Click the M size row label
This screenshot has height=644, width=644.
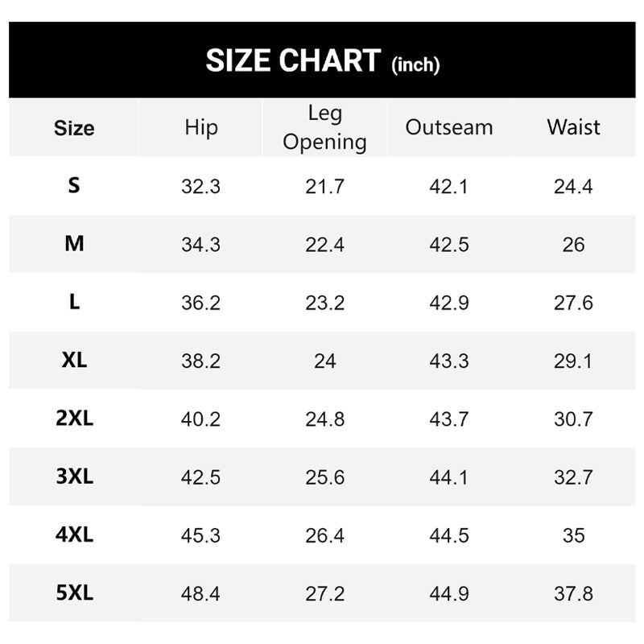(x=74, y=244)
